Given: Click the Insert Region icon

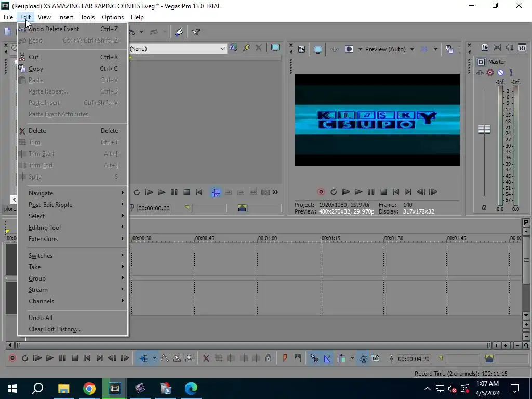Looking at the screenshot, I should [298, 358].
